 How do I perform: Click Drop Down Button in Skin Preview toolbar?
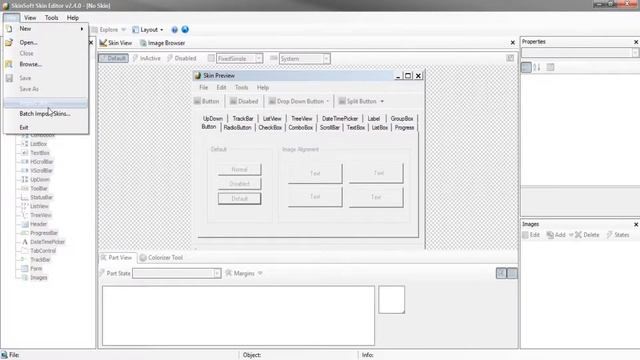point(299,102)
